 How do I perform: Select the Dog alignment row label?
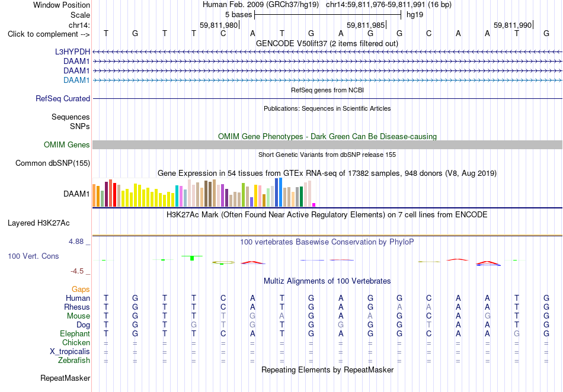[x=83, y=325]
